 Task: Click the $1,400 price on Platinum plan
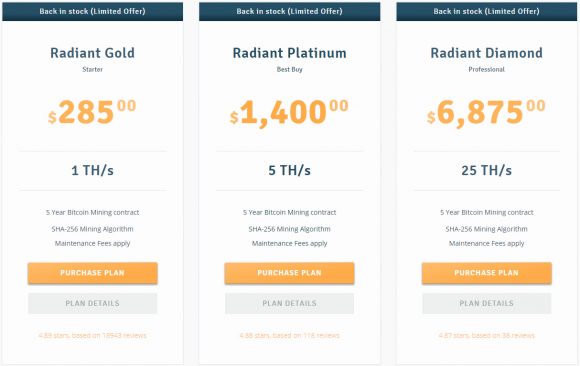point(289,113)
